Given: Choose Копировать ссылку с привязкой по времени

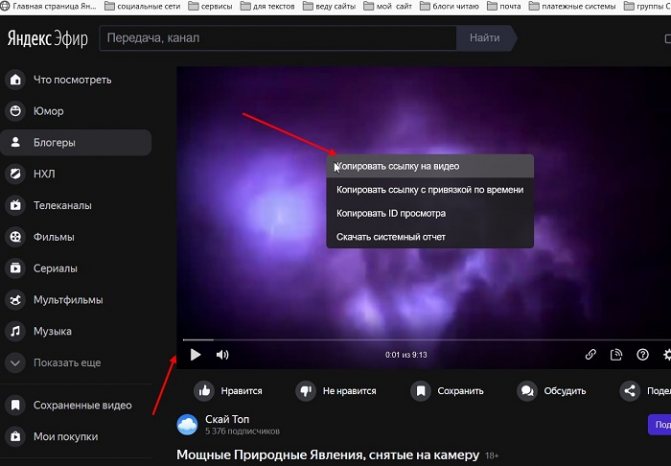Looking at the screenshot, I should 430,190.
